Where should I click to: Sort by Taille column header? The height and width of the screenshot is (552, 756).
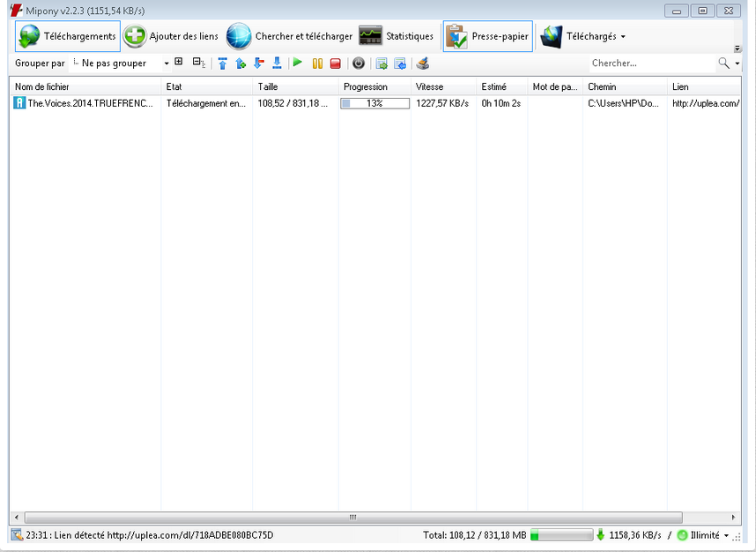tap(295, 86)
